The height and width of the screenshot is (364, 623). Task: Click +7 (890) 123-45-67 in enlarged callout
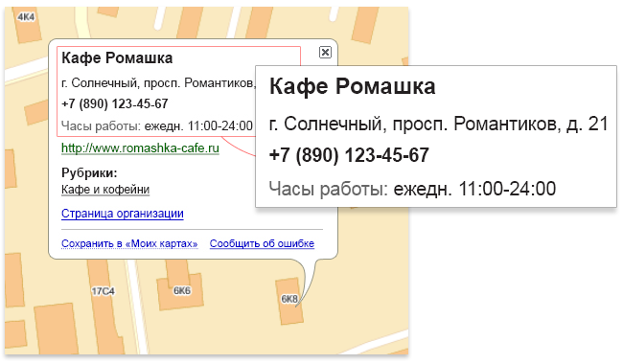[349, 155]
